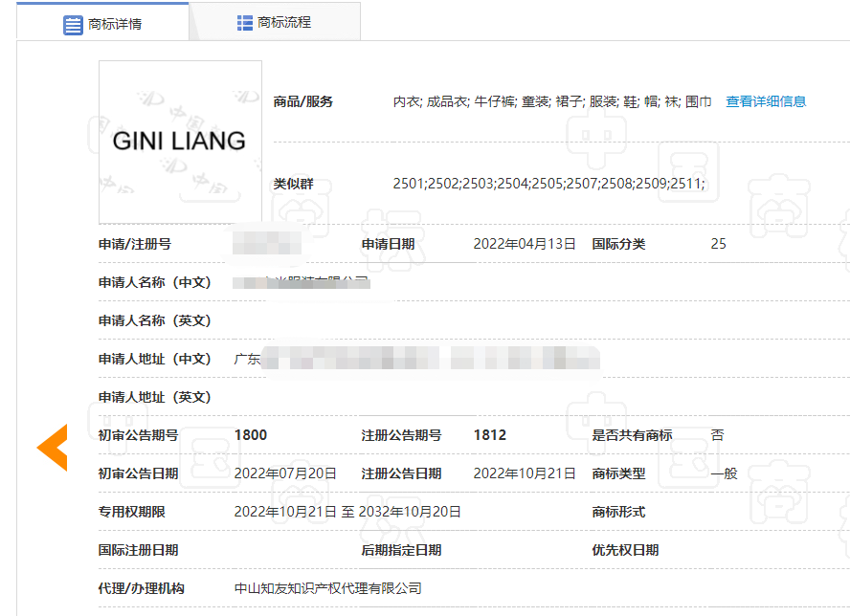
Task: Click the exclusive rights period date range
Action: (347, 512)
